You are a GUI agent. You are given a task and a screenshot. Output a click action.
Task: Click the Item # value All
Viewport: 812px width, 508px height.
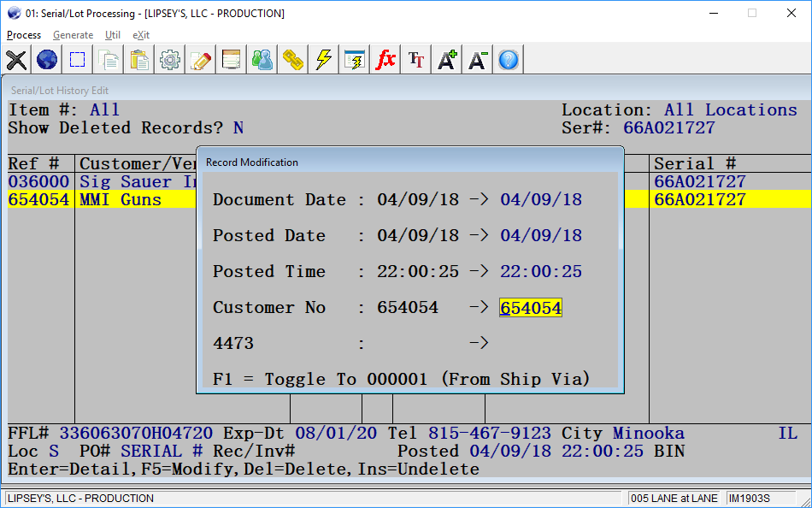pyautogui.click(x=104, y=109)
